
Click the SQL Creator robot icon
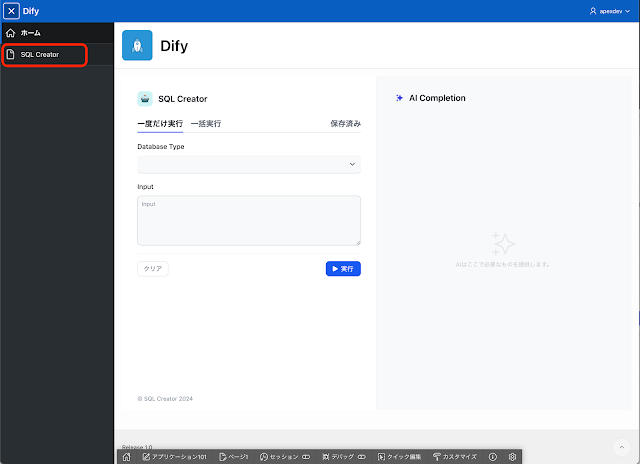(x=145, y=99)
